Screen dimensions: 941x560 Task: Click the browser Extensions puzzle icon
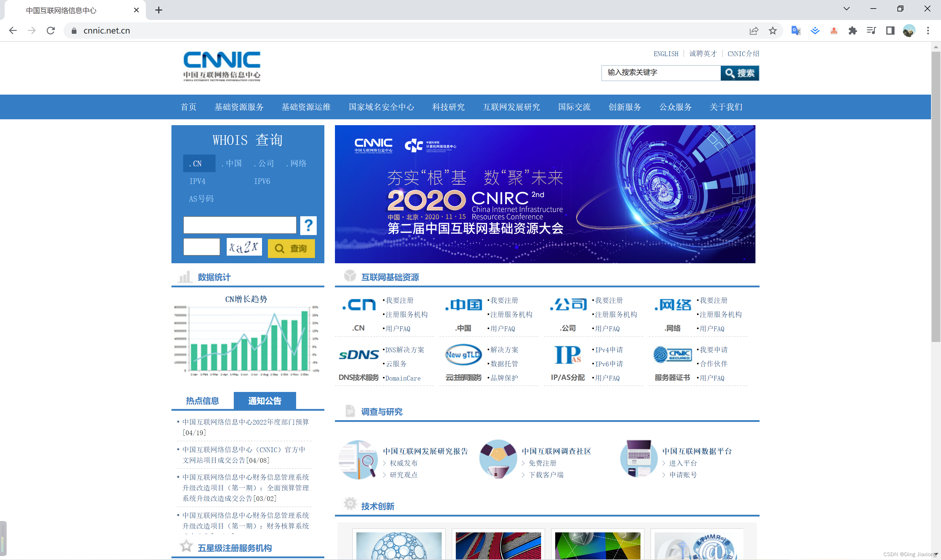852,31
